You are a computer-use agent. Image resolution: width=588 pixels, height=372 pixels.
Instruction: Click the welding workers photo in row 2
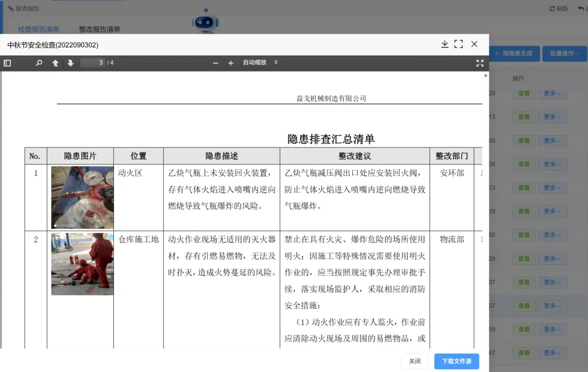82,264
